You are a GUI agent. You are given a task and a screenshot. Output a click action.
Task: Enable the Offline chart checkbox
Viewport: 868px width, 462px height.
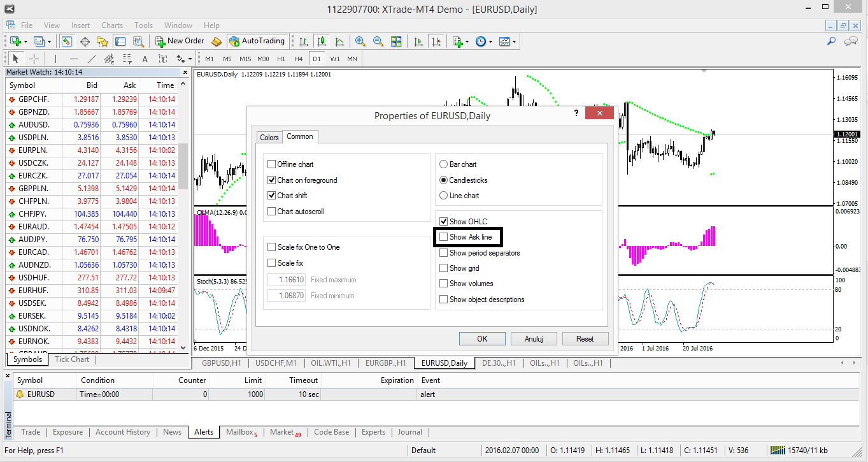pos(272,164)
